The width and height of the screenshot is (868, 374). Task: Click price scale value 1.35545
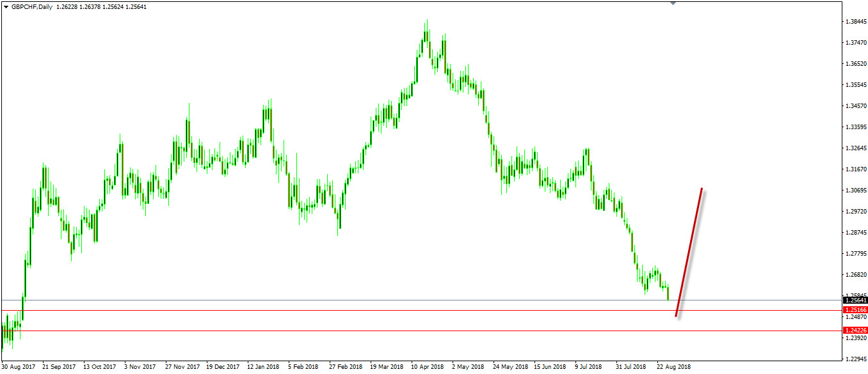856,85
